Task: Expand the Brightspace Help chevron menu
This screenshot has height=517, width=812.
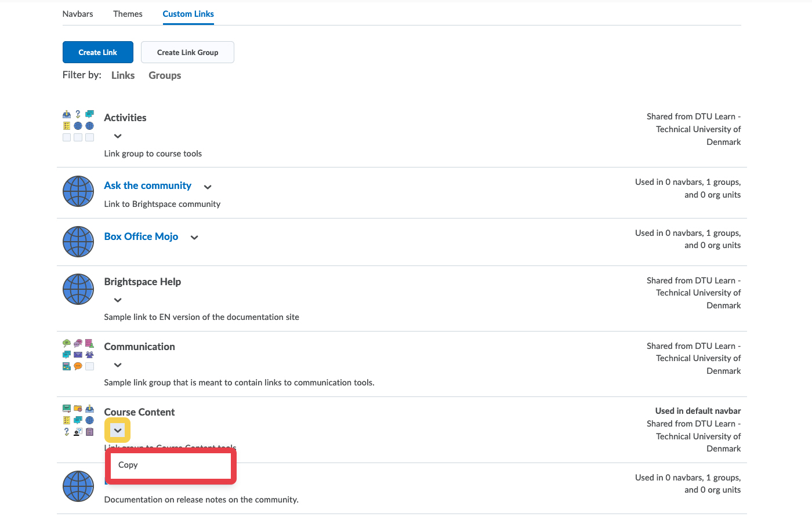Action: (x=118, y=300)
